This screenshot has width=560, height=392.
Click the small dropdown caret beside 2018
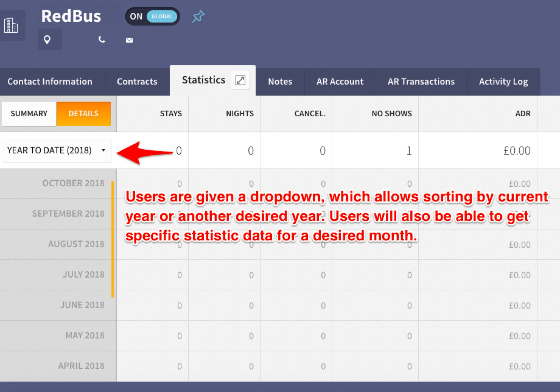(103, 150)
